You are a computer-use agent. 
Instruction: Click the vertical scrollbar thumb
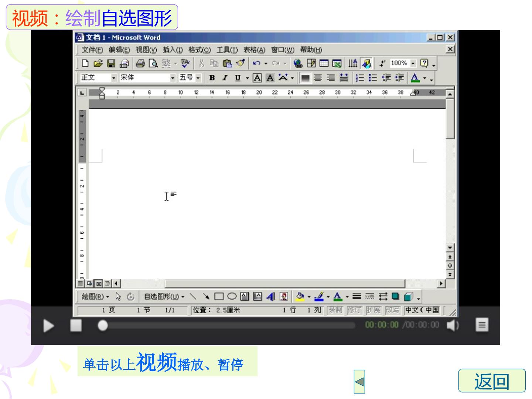(x=450, y=119)
